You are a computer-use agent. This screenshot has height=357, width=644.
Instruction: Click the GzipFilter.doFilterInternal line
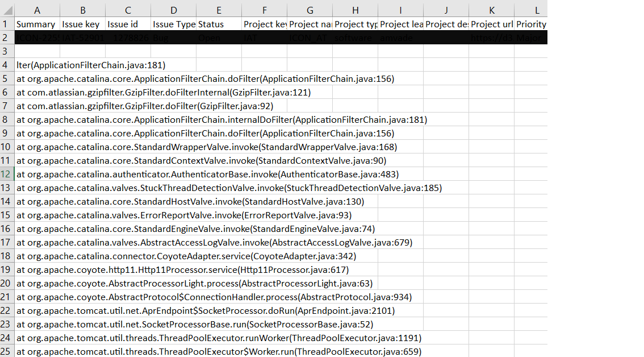point(164,92)
